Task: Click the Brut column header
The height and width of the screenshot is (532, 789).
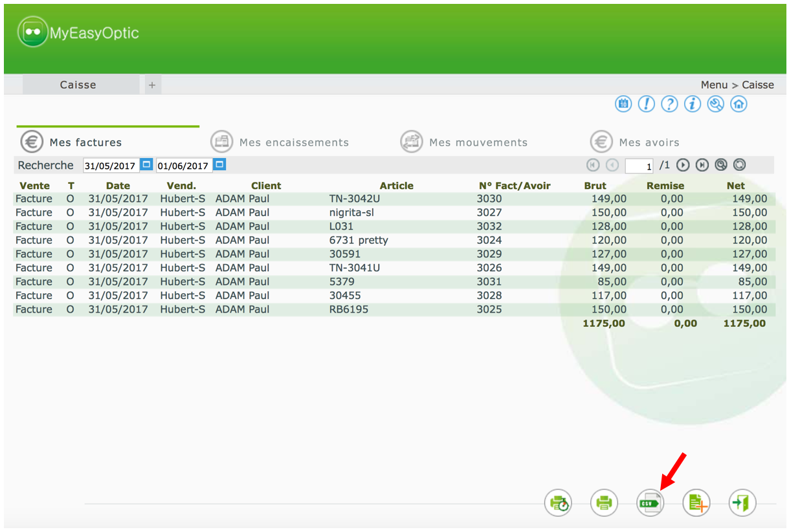Action: click(595, 186)
